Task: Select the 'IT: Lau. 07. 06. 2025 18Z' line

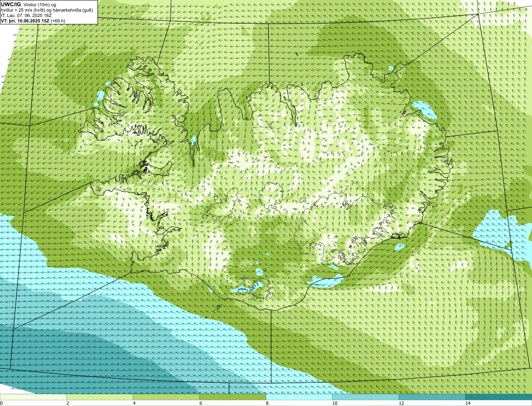Action: [26, 15]
